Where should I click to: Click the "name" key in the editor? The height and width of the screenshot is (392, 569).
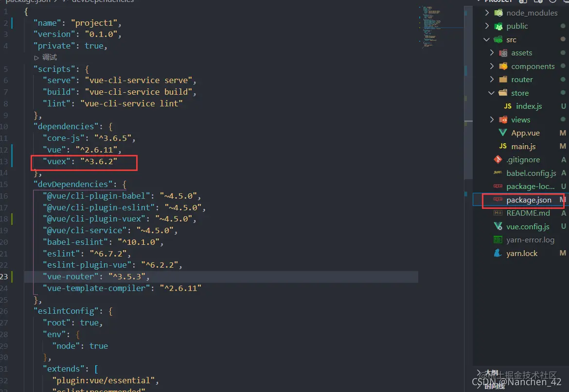(48, 23)
